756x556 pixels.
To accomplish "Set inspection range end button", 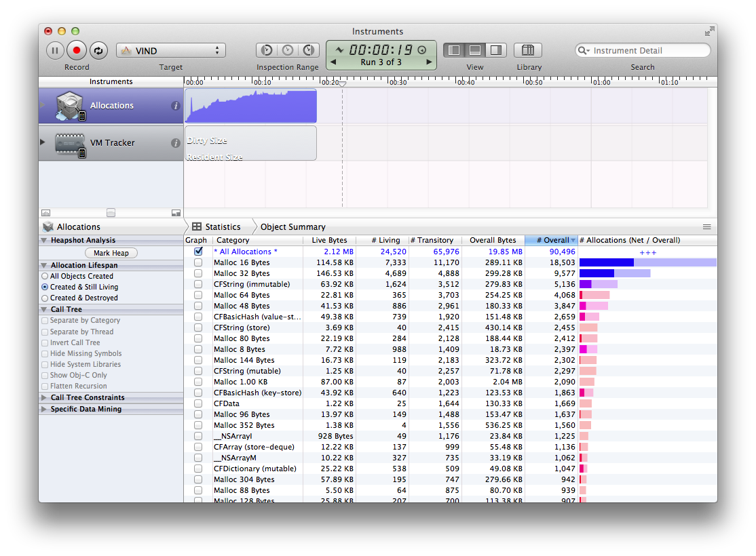I will point(309,50).
